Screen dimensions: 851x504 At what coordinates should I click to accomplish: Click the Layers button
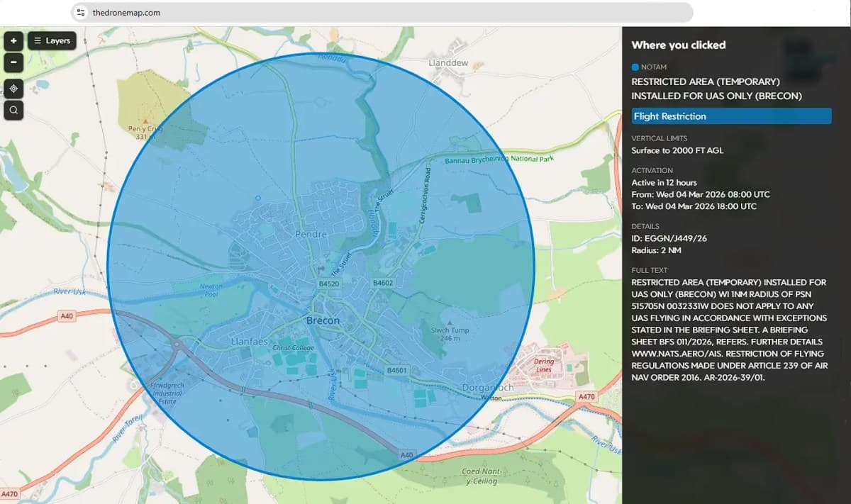(x=51, y=40)
